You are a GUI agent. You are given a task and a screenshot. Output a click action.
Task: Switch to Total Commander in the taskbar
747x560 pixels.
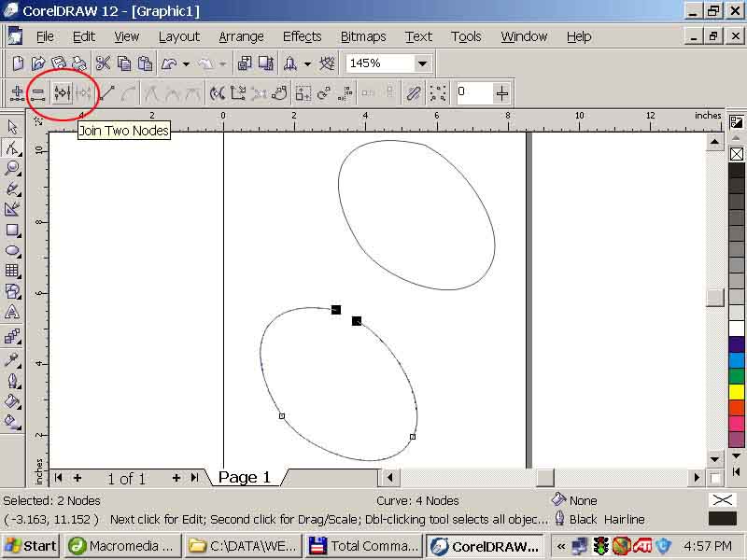[363, 546]
